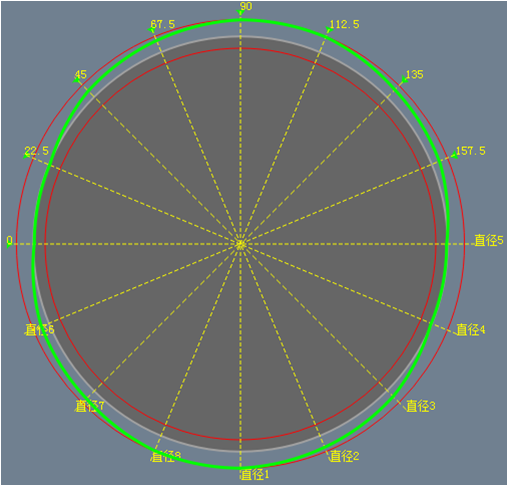The height and width of the screenshot is (486, 508).
Task: Click the 157.5 angle text label
Action: (x=470, y=151)
